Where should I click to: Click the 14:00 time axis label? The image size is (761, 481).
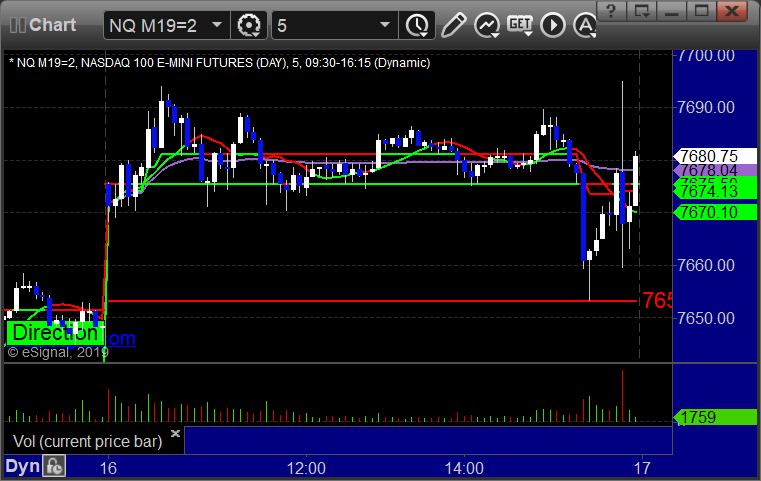(x=464, y=468)
